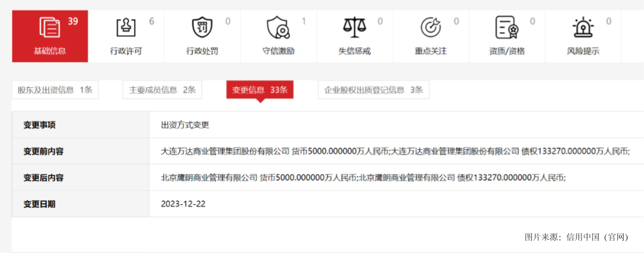
Task: Click the 风险提示 alarm light icon
Action: [x=583, y=28]
